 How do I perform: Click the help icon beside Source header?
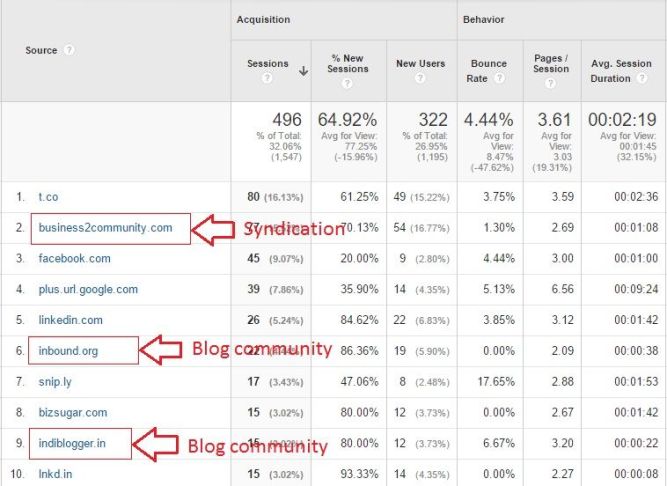pos(69,50)
